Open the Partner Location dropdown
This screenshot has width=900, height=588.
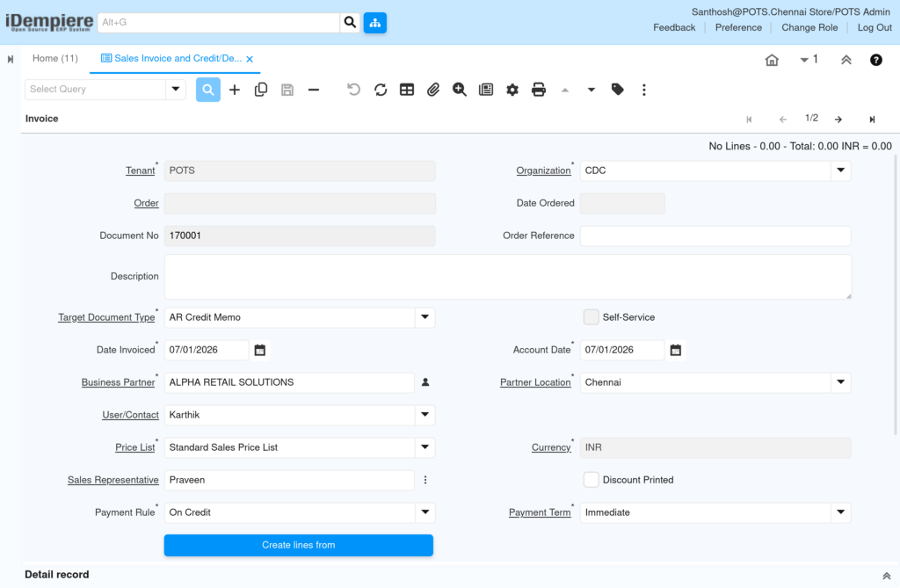tap(840, 382)
